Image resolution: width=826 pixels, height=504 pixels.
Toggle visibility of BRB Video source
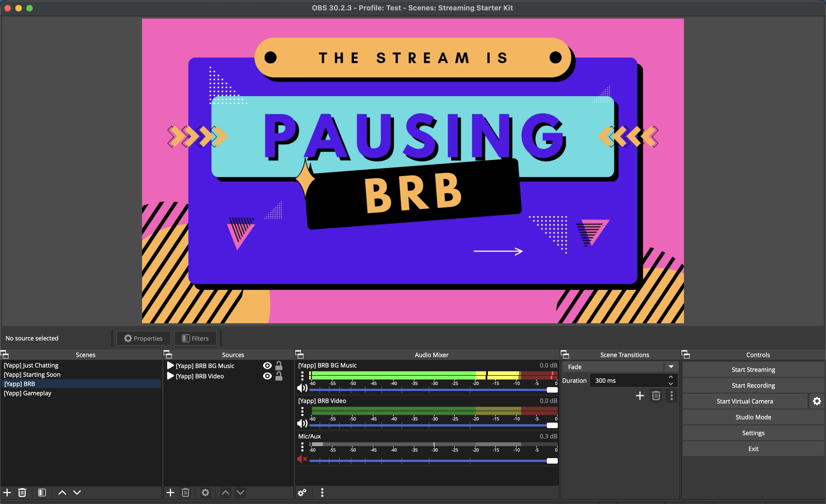(267, 376)
